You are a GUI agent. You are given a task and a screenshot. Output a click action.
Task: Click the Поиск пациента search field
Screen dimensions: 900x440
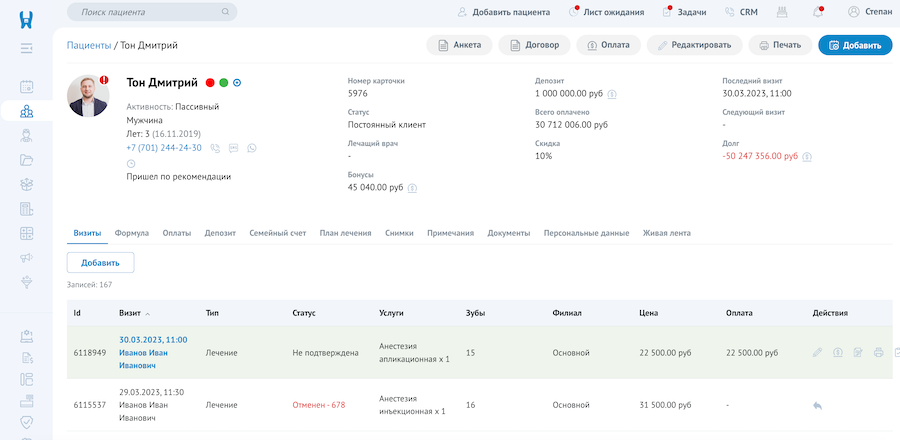[x=152, y=12]
